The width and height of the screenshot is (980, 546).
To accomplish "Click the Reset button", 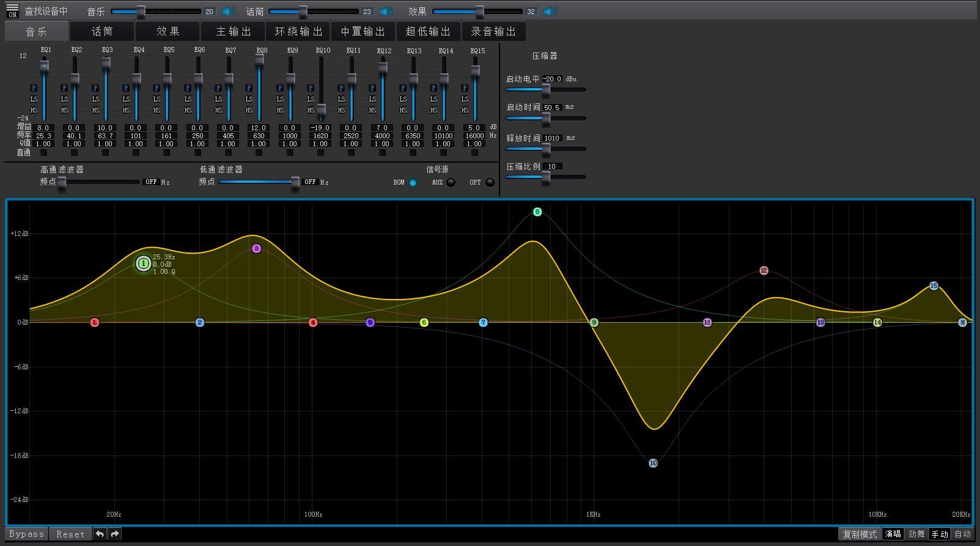I will (x=70, y=534).
